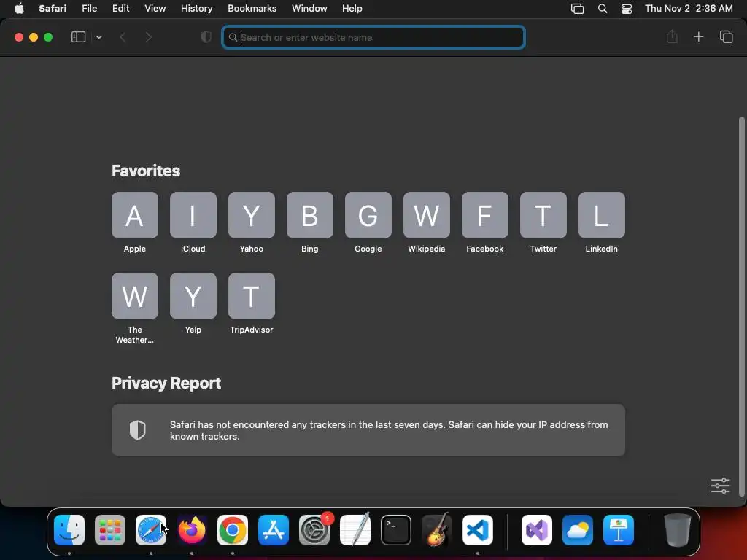Toggle the Safari sidebar button
Viewport: 747px width, 560px height.
(78, 37)
